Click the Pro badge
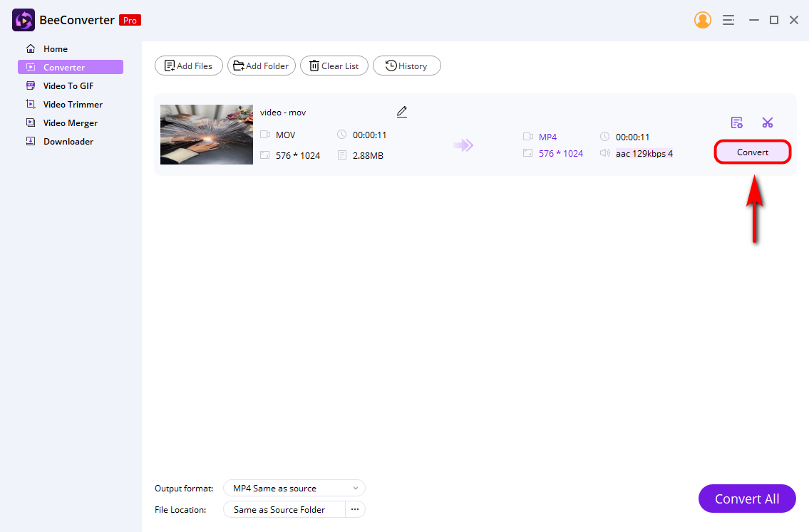This screenshot has width=809, height=532. coord(130,20)
